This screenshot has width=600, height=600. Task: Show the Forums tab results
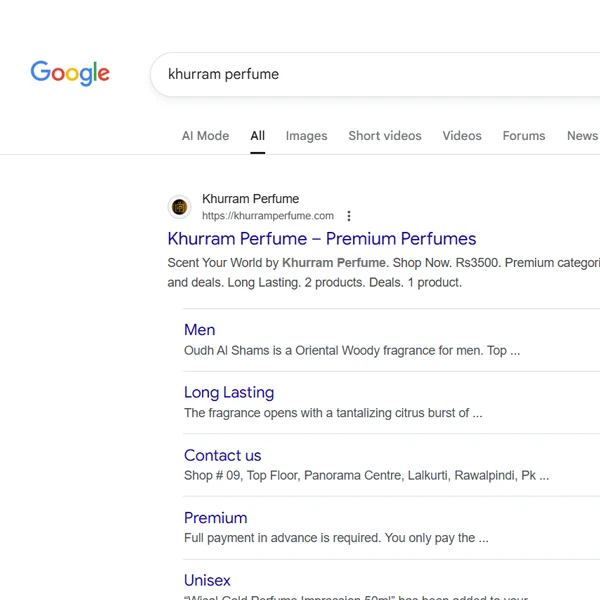coord(524,136)
